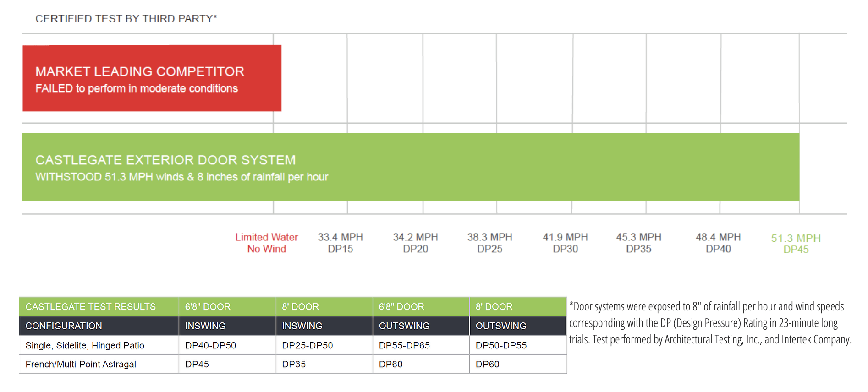Select "CASTLEGATE EXTERIOR DOOR SYSTEM" title text

165,160
